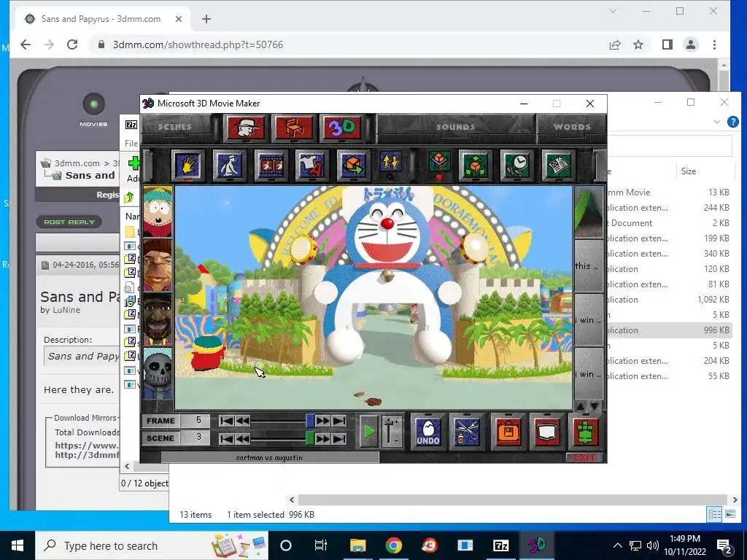Open the Props browser chair icon
The image size is (747, 560).
click(294, 128)
